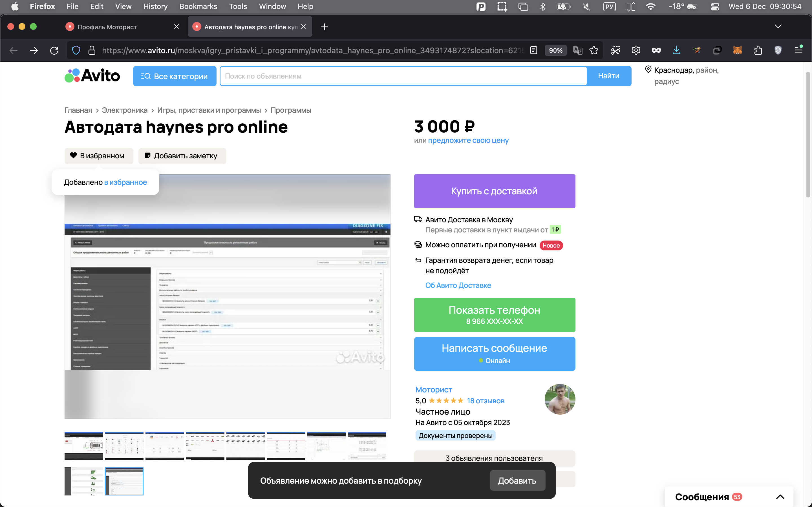
Task: Open the extensions puzzle icon
Action: pos(758,50)
